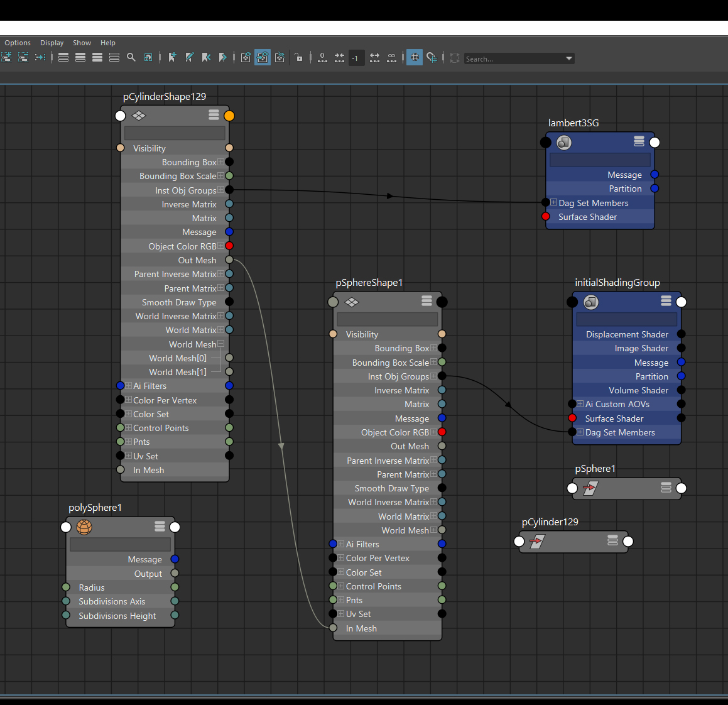Click the lock icon in toolbar
Screen dimensions: 728x705
coord(299,58)
